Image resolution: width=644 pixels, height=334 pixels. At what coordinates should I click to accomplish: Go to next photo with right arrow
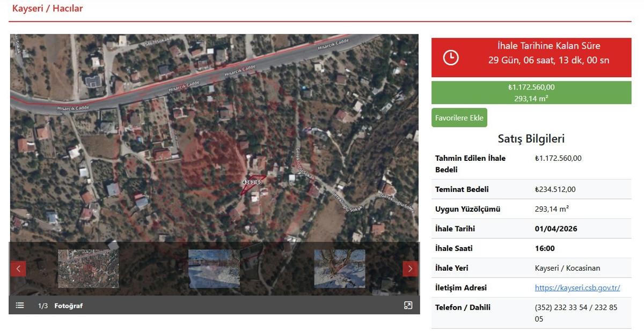pos(410,269)
